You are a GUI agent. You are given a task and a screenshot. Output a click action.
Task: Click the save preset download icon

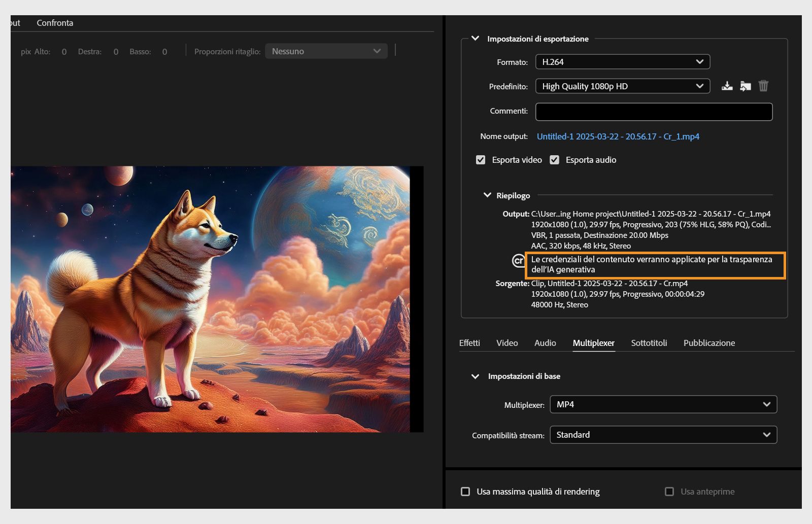tap(727, 86)
